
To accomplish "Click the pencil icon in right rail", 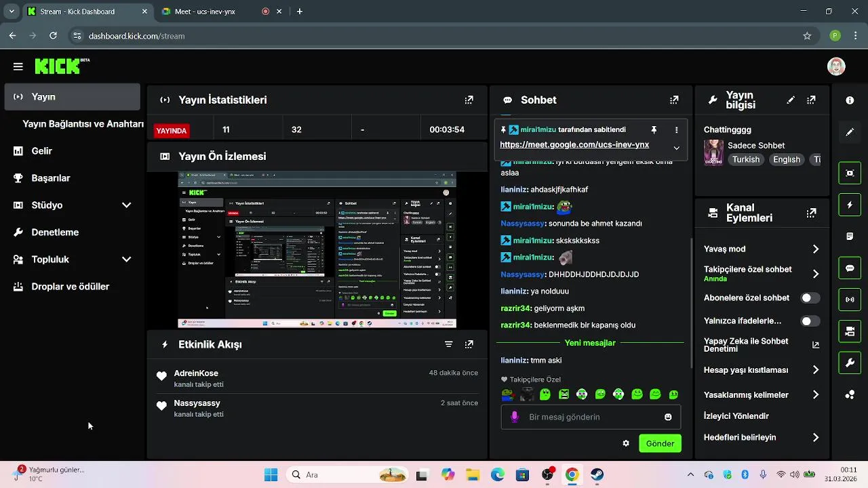I will (850, 132).
